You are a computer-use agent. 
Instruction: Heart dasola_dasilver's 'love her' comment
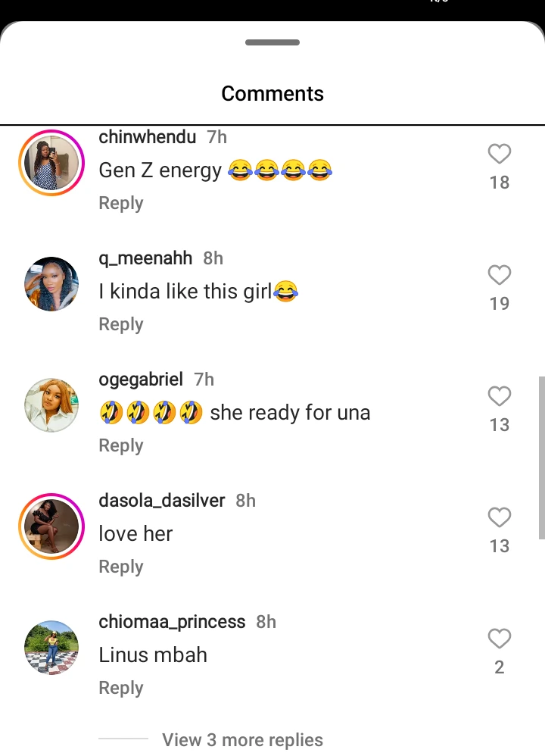point(499,518)
